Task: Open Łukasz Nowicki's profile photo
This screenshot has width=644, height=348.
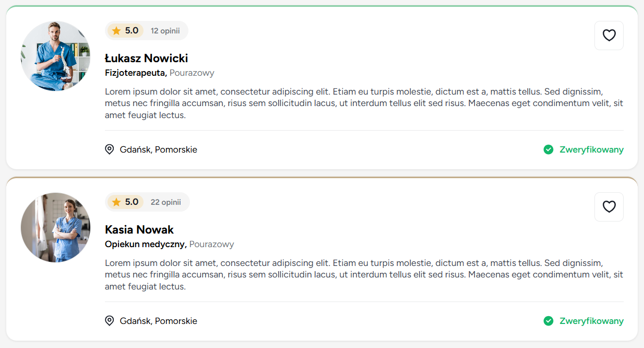Action: pyautogui.click(x=55, y=56)
